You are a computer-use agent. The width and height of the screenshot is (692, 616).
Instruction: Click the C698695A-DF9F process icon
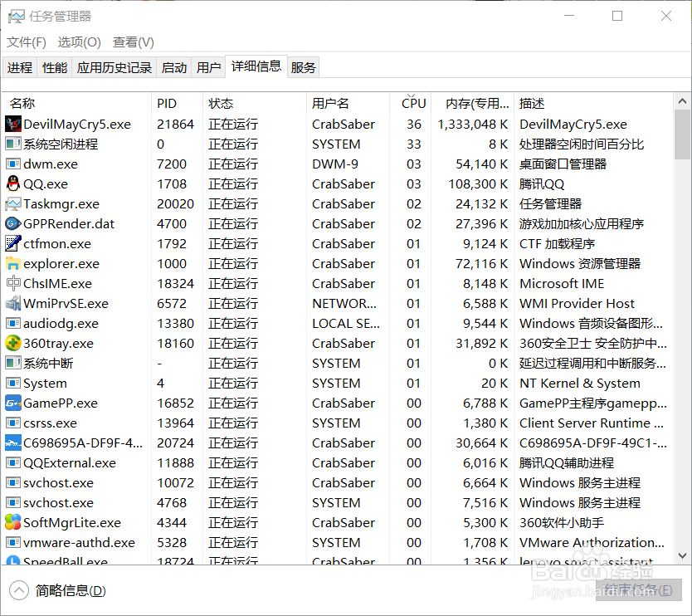12,442
